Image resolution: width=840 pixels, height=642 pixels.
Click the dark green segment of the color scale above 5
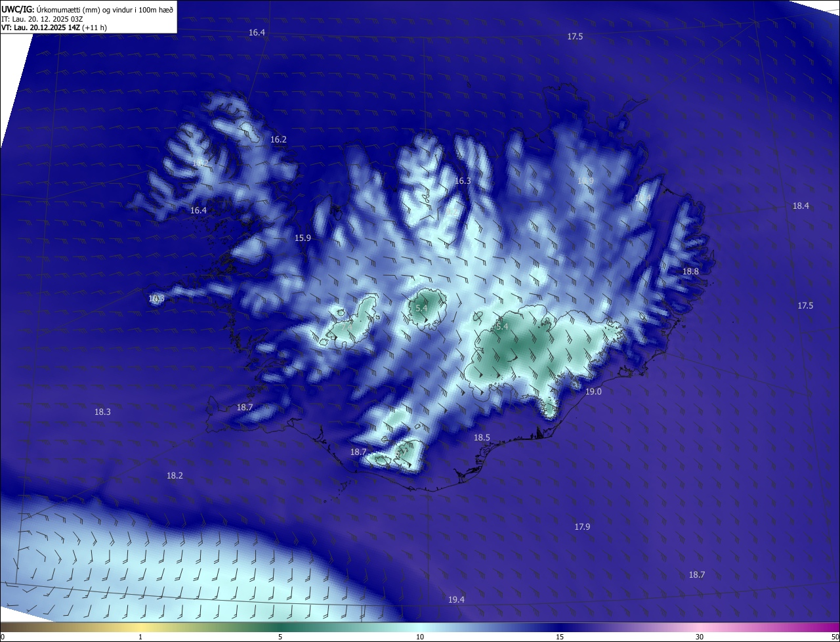[280, 627]
